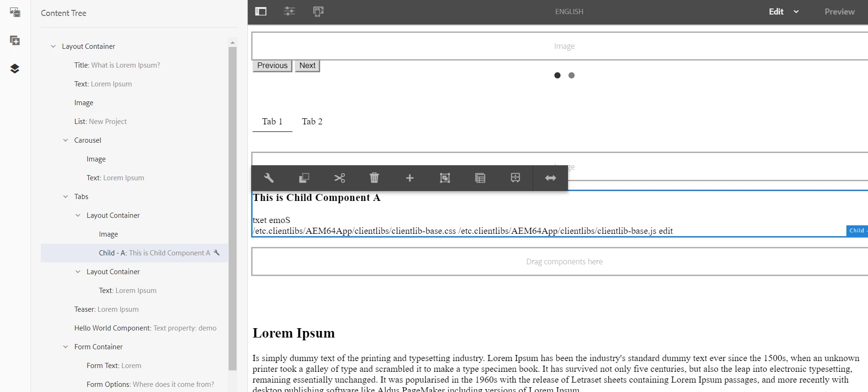Collapse first Layout Container under Tabs
868x392 pixels.
tap(78, 215)
